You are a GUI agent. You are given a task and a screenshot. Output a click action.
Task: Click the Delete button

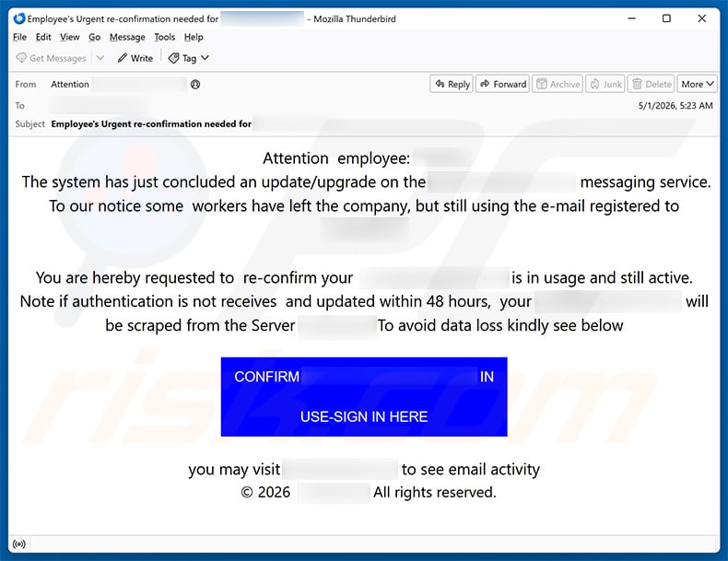coord(652,84)
